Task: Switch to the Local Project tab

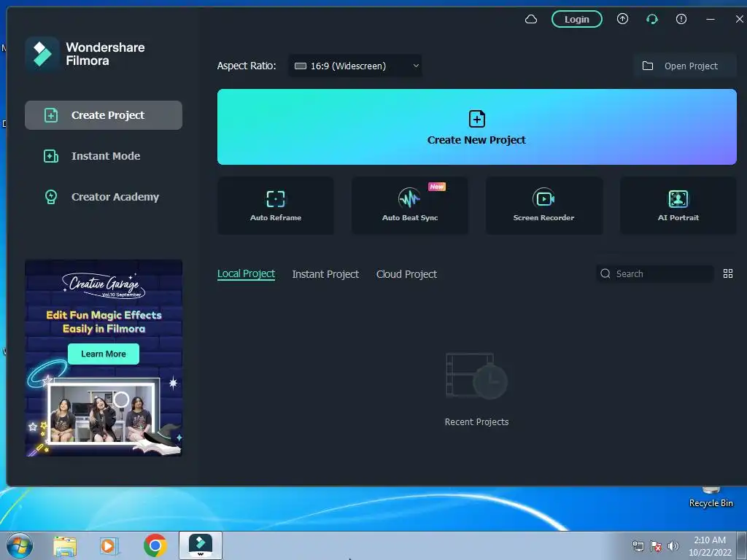Action: 246,274
